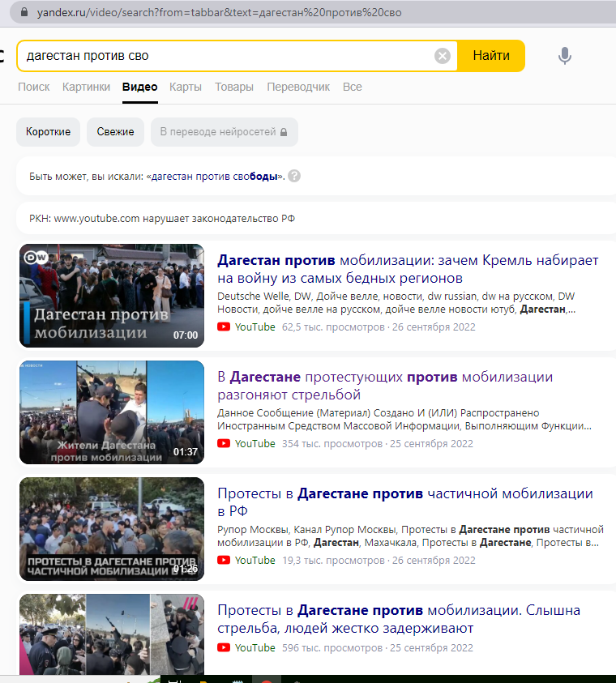Click the site lock icon in address bar
The width and height of the screenshot is (616, 683).
coord(24,12)
